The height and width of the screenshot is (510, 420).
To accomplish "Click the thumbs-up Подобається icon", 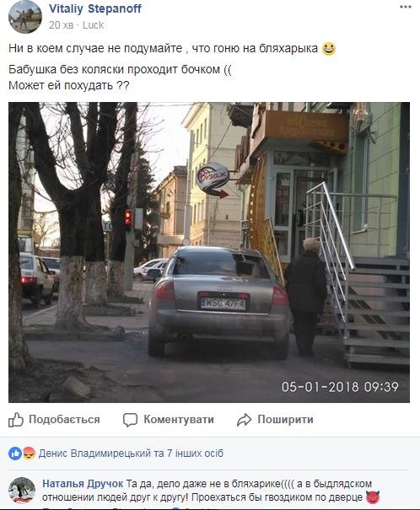I will click(16, 420).
